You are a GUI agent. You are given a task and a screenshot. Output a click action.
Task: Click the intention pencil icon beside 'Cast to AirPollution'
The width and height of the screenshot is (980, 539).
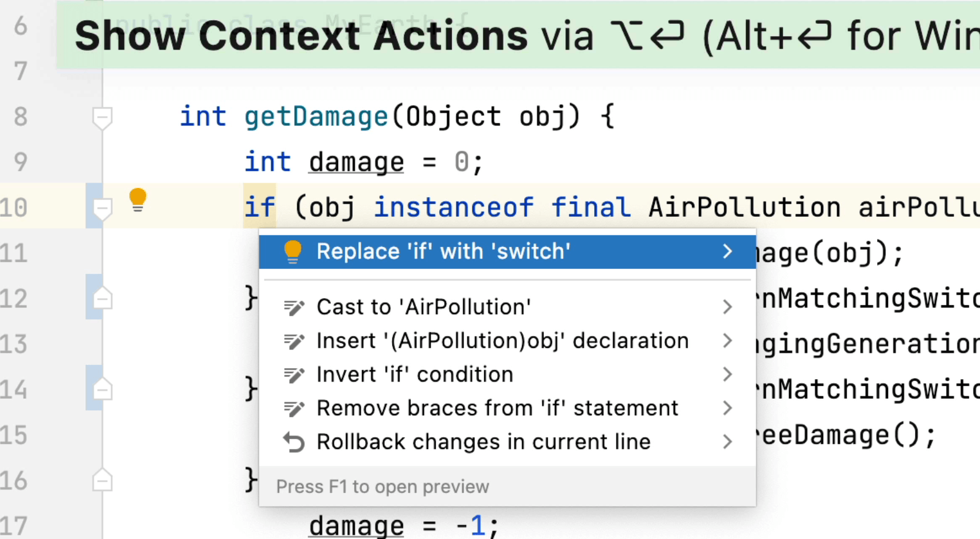[294, 307]
